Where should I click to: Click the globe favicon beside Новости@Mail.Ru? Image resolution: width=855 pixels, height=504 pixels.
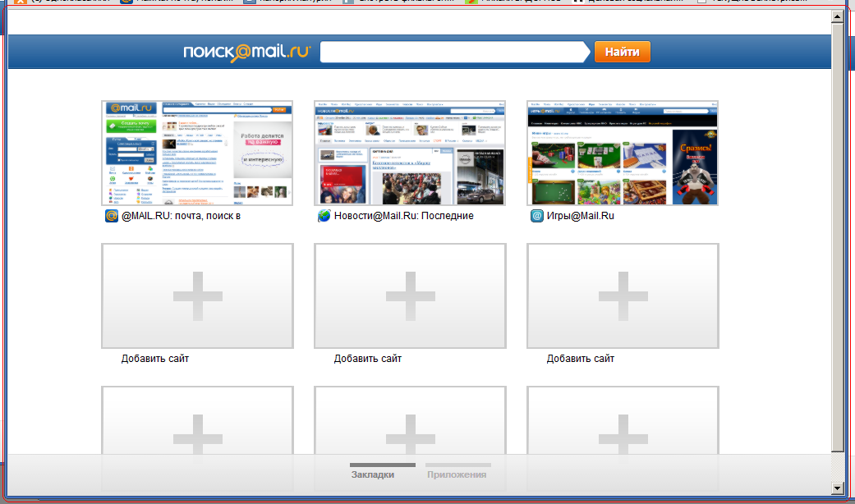324,216
